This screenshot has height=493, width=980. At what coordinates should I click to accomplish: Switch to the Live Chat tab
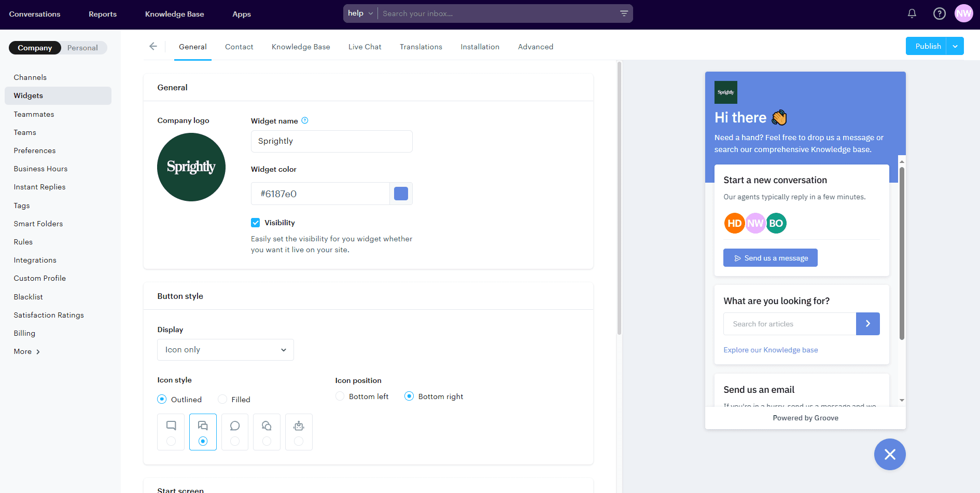[365, 47]
